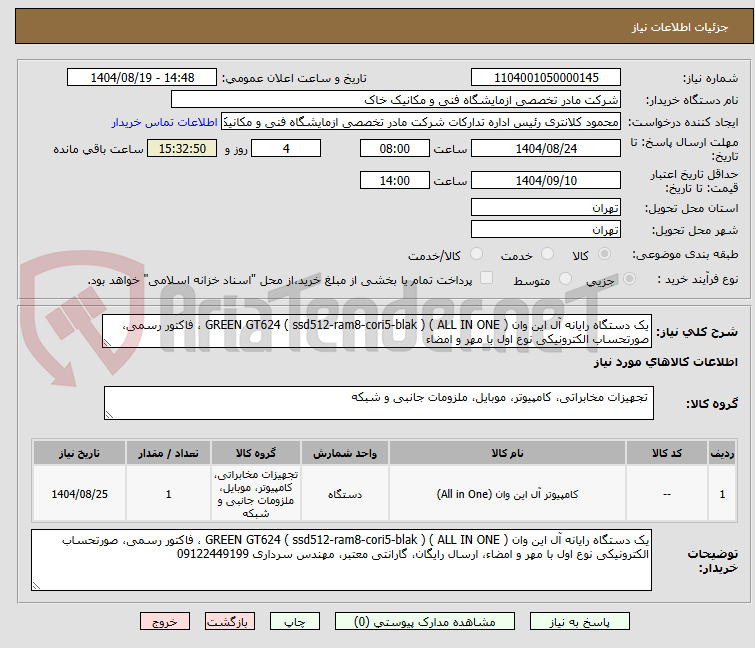
Task: Click the استان محل تحویل field تهران
Action: click(546, 207)
